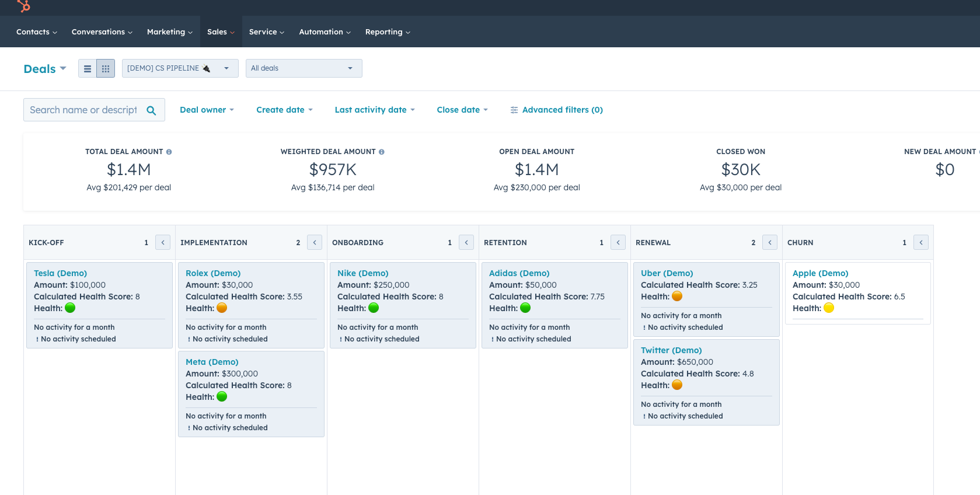Open the Conversations menu
Screen dimensions: 980x495
[102, 32]
